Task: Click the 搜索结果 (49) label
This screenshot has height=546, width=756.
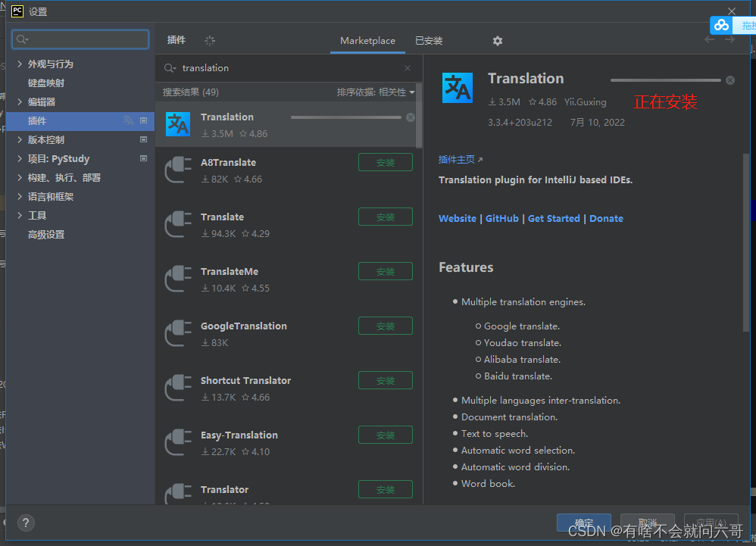Action: point(190,92)
